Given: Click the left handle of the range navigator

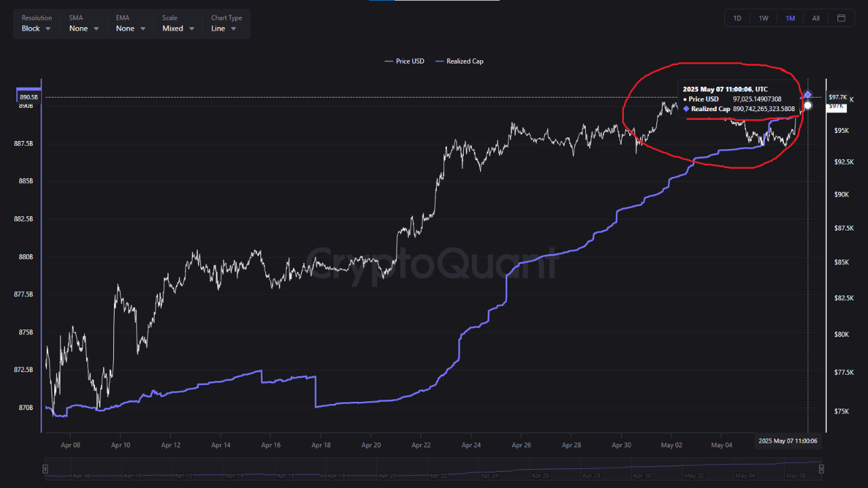Looking at the screenshot, I should point(45,468).
